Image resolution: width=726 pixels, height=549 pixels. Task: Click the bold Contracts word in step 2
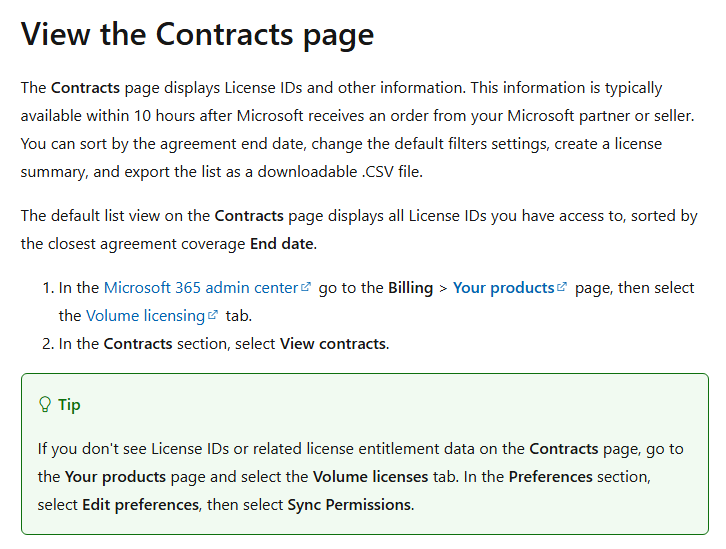[138, 343]
